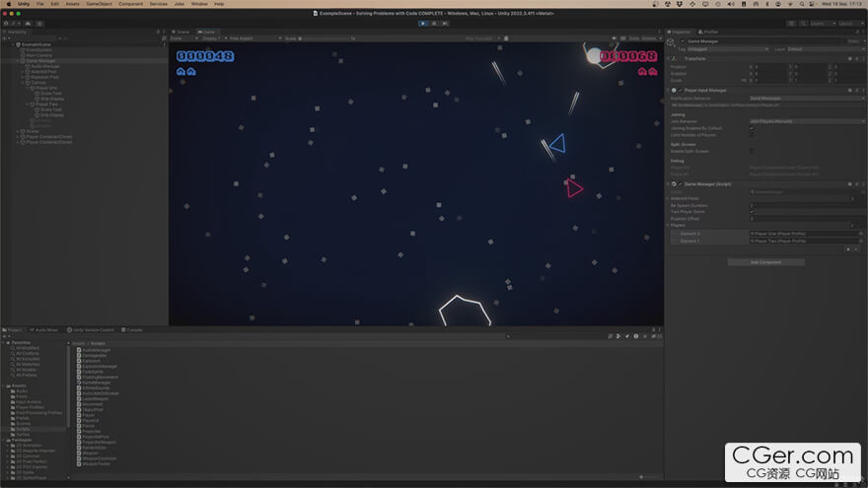Collapse ExampleScene root in Hierarchy
868x488 pixels.
click(x=13, y=44)
